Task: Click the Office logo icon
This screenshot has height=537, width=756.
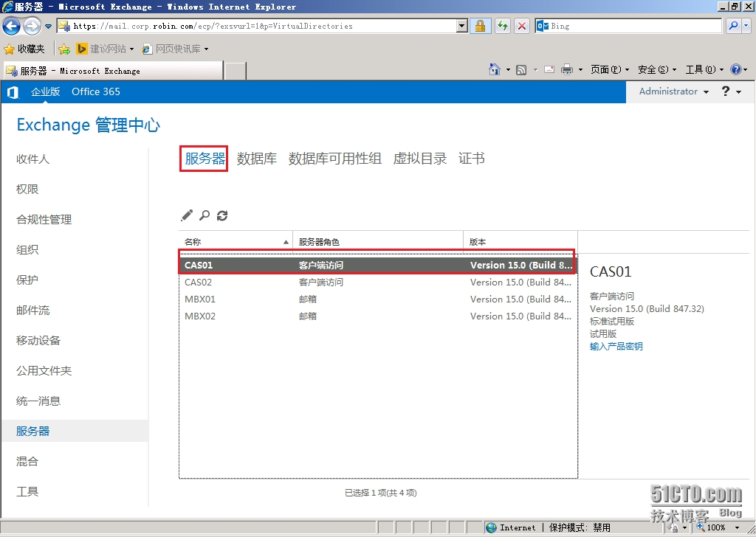Action: click(13, 92)
